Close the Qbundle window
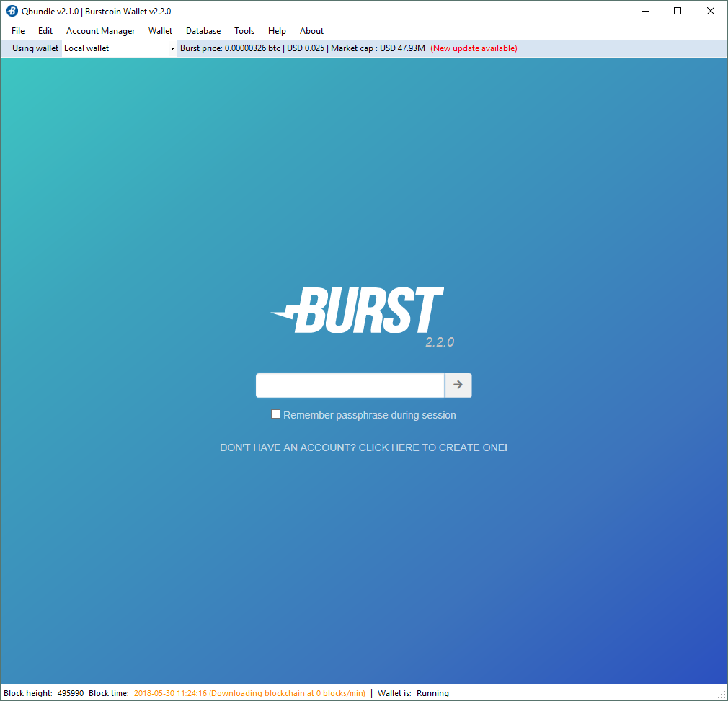The image size is (728, 701). (711, 11)
